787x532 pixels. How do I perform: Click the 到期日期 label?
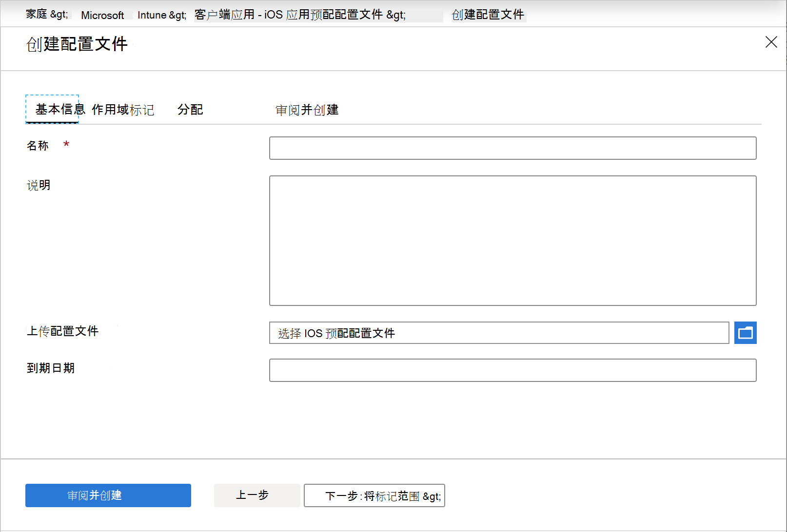pos(51,368)
